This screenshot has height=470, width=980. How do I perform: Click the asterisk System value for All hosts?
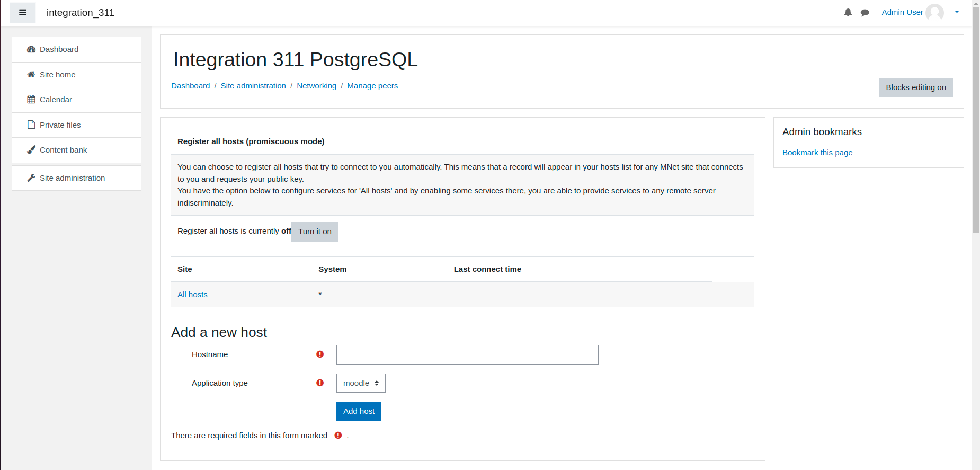tap(320, 295)
